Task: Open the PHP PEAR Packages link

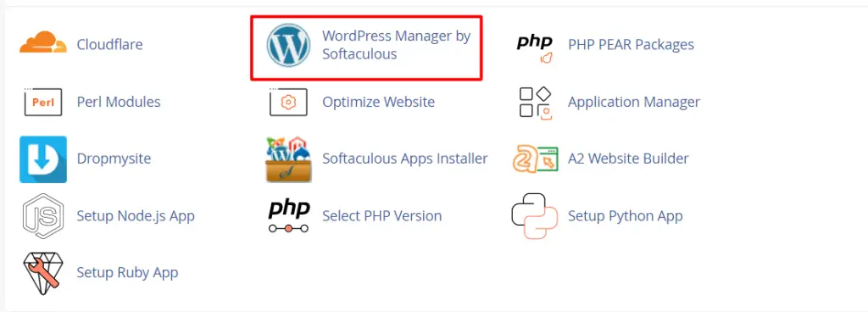Action: coord(631,44)
